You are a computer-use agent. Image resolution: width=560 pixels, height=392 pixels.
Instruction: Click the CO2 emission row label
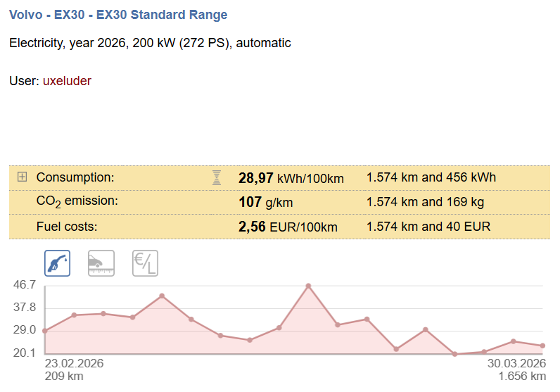click(77, 202)
